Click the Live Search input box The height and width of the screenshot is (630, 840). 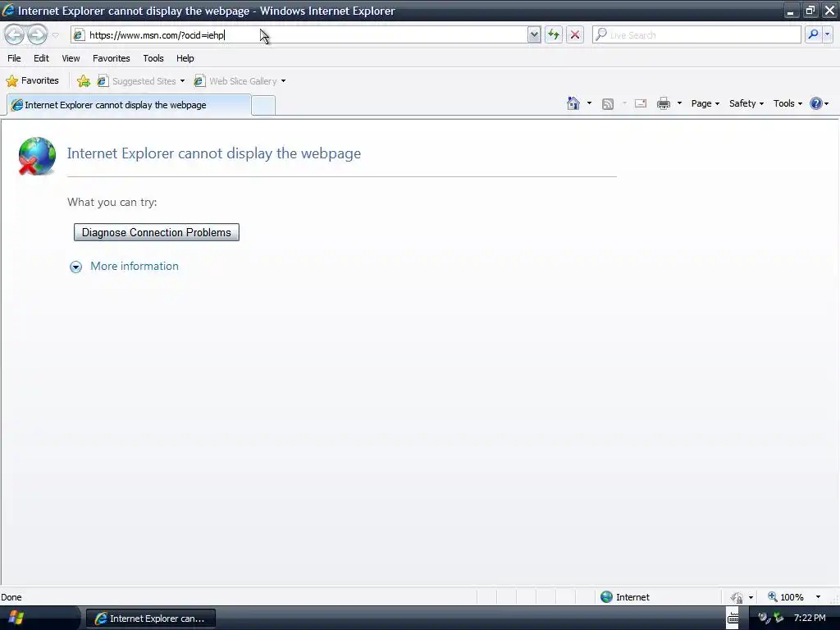[x=696, y=35]
